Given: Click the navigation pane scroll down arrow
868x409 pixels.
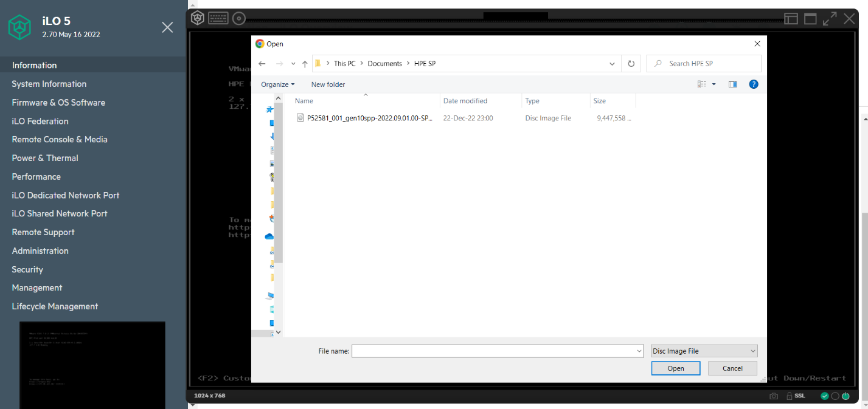Looking at the screenshot, I should pos(279,332).
